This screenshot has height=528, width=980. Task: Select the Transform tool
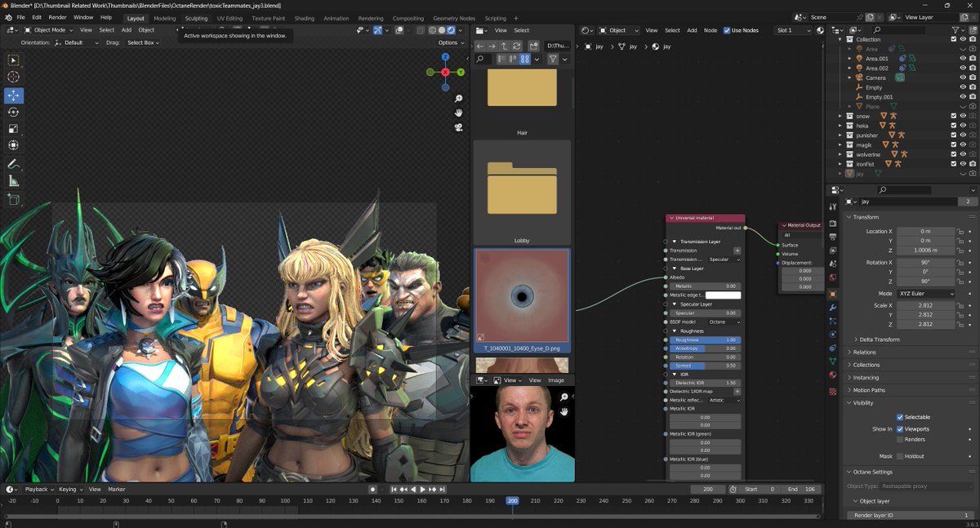coord(14,145)
